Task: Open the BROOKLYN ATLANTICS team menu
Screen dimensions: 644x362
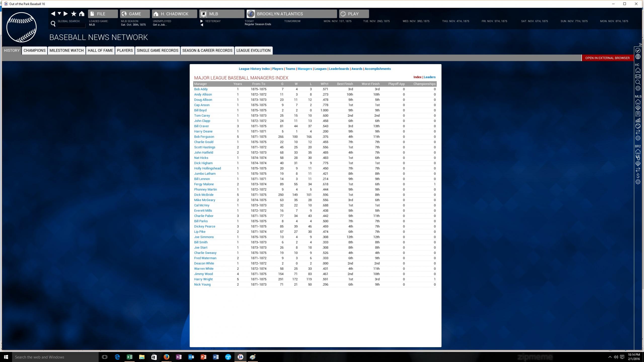Action: (x=292, y=14)
